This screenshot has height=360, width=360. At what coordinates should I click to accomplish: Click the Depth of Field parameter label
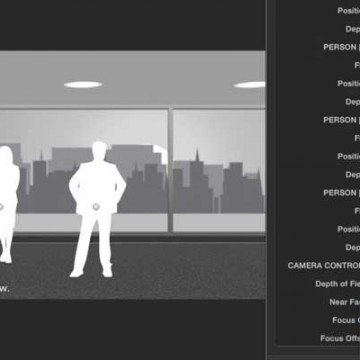point(337,284)
